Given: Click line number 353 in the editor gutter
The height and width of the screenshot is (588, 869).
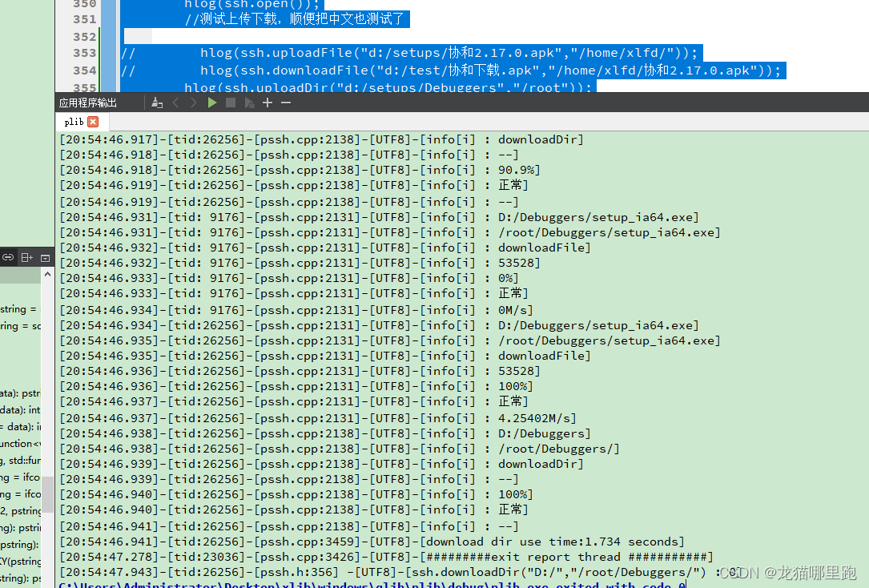Looking at the screenshot, I should [x=85, y=53].
